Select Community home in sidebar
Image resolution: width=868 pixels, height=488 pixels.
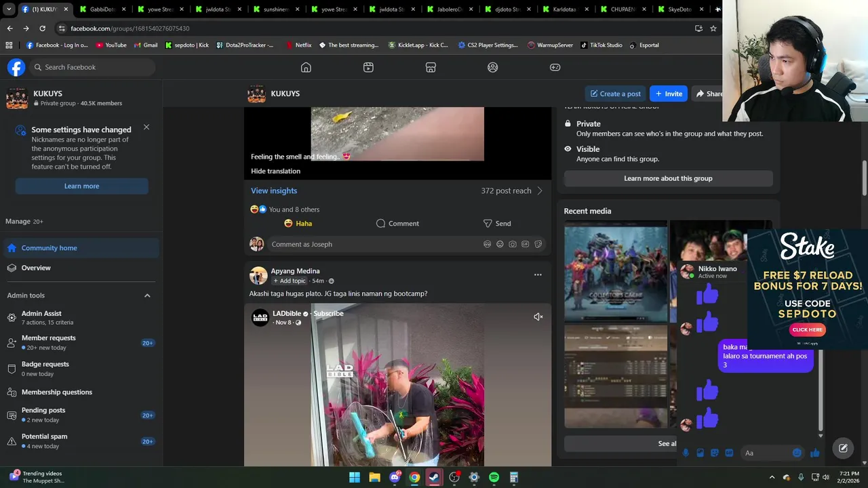click(x=81, y=248)
